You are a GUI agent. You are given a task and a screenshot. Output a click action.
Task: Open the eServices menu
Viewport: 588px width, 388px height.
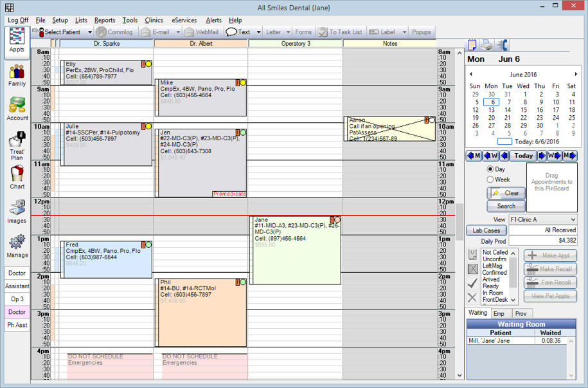point(184,21)
